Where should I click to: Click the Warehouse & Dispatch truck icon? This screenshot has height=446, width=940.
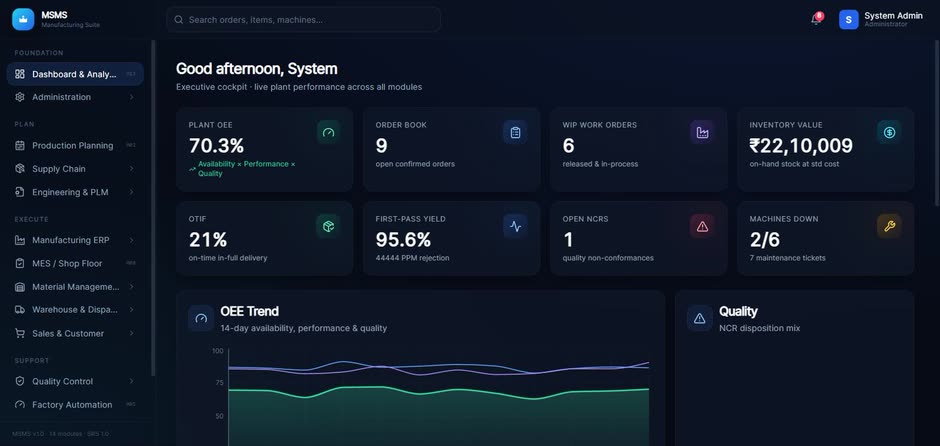coord(20,310)
